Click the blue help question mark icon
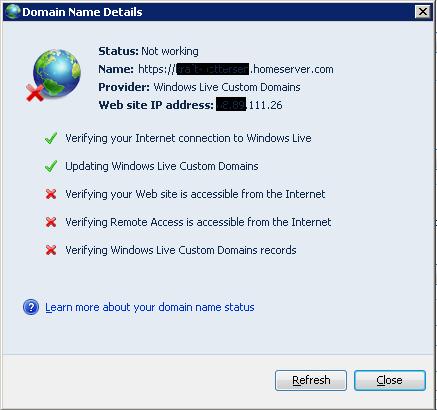This screenshot has width=437, height=410. click(31, 307)
